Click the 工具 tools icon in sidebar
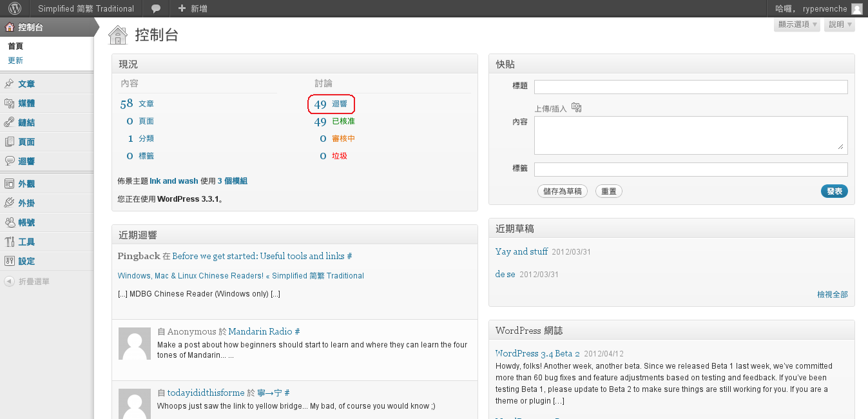 point(10,242)
